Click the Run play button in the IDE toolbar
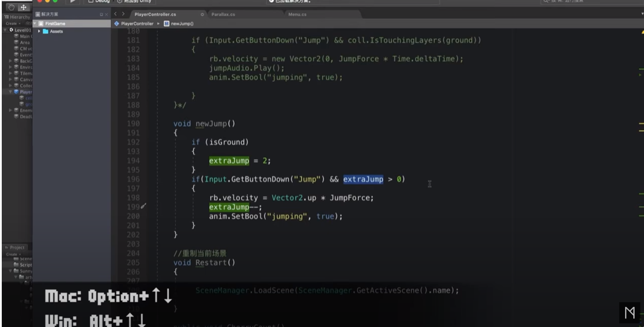The width and height of the screenshot is (644, 327). tap(73, 1)
